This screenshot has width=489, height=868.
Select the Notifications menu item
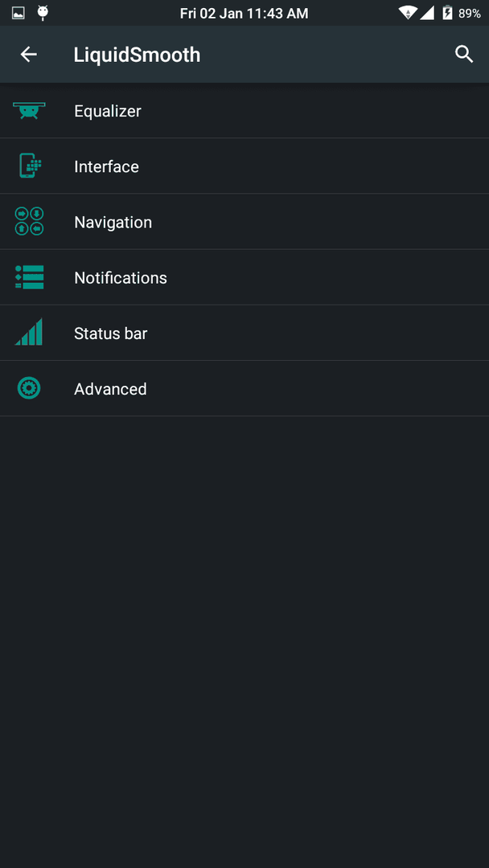[x=244, y=277]
